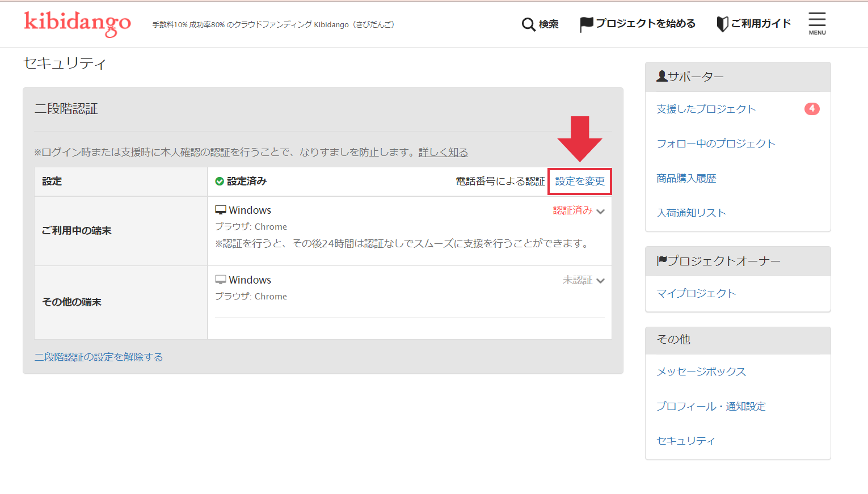Image resolution: width=868 pixels, height=494 pixels.
Task: Click the monitor icon beside Windows, ご利用中の端末 row
Action: click(x=221, y=210)
